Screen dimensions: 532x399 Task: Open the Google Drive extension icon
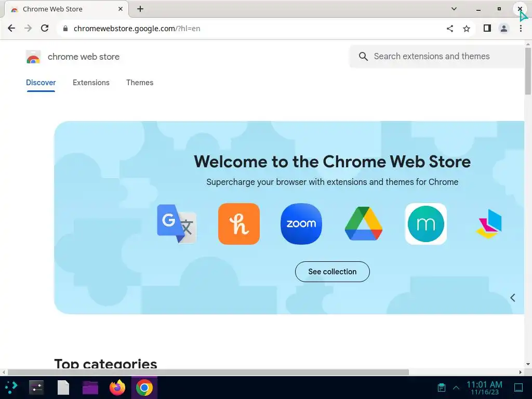363,224
